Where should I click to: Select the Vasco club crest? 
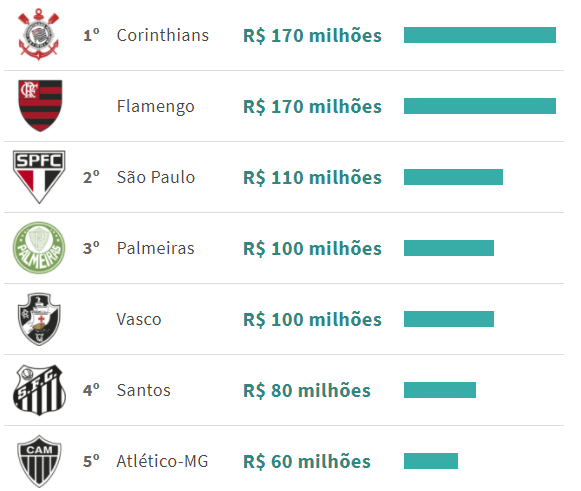(39, 319)
